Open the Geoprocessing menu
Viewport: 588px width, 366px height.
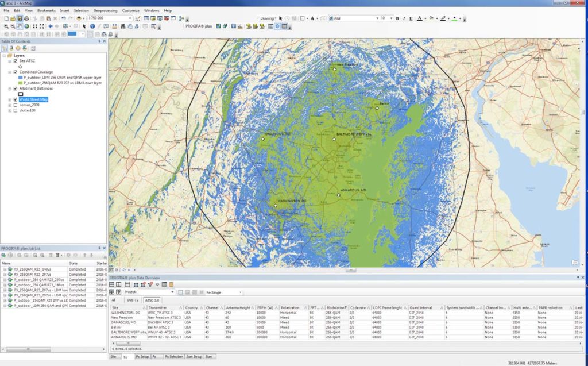click(x=106, y=10)
